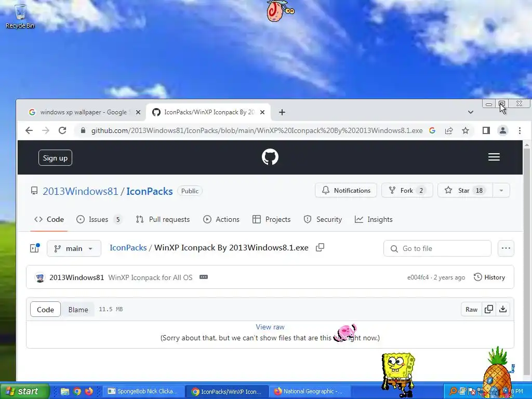The height and width of the screenshot is (399, 532).
Task: Open GitHub hamburger navigation menu
Action: click(494, 157)
